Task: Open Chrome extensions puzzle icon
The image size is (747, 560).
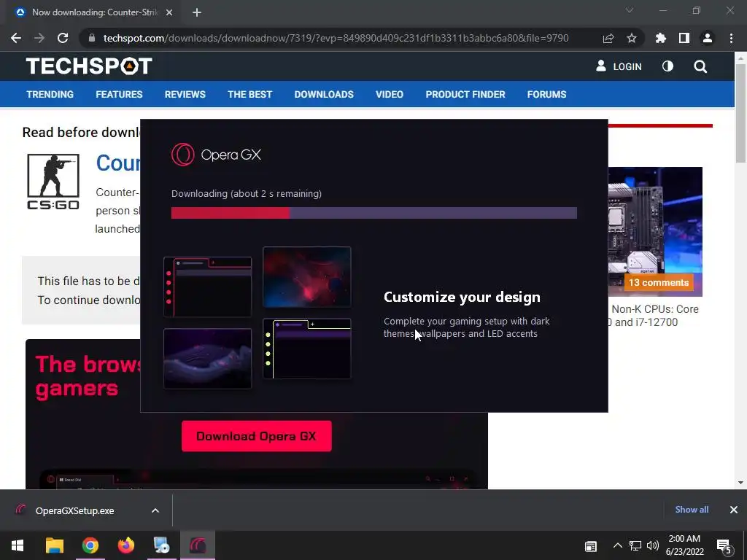Action: pos(660,38)
